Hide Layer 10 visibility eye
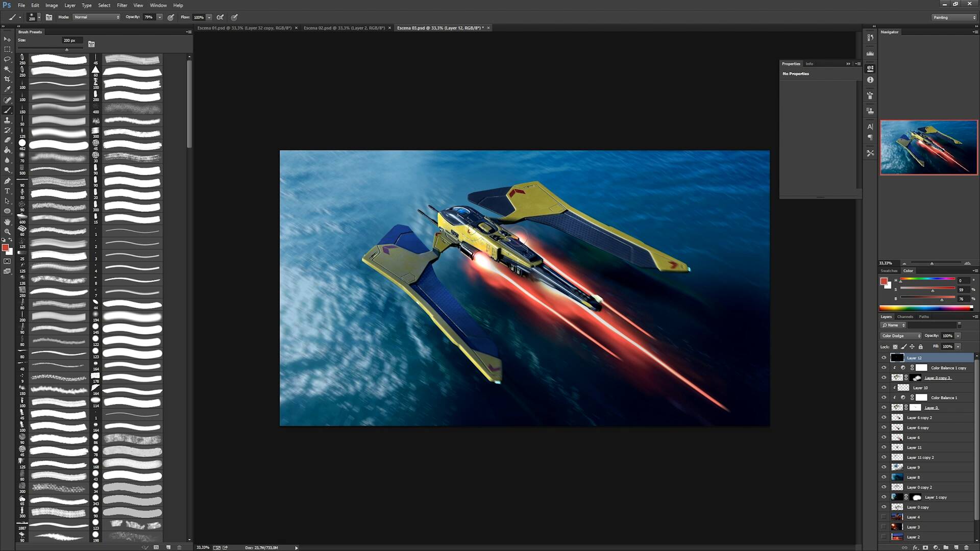 click(884, 388)
